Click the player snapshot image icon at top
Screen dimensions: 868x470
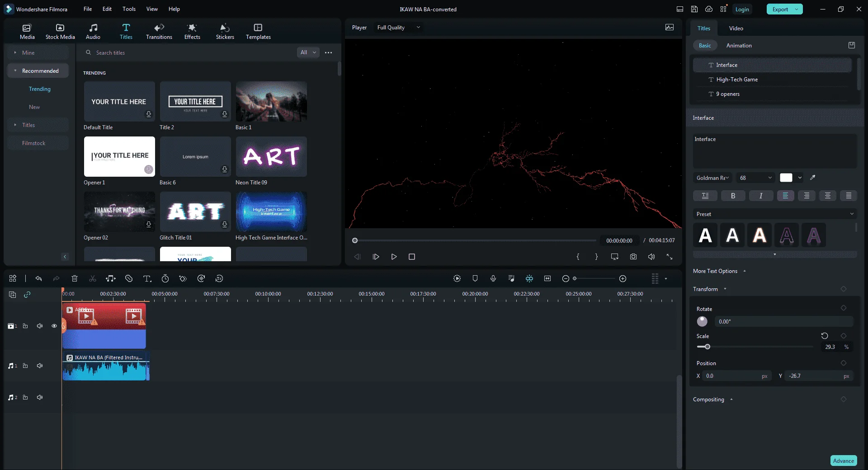tap(670, 27)
